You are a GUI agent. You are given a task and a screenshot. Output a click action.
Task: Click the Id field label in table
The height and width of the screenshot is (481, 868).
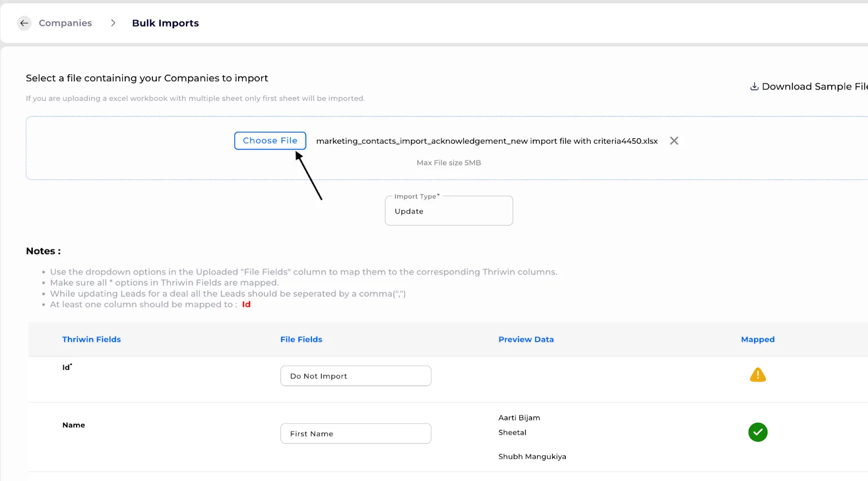pyautogui.click(x=67, y=367)
